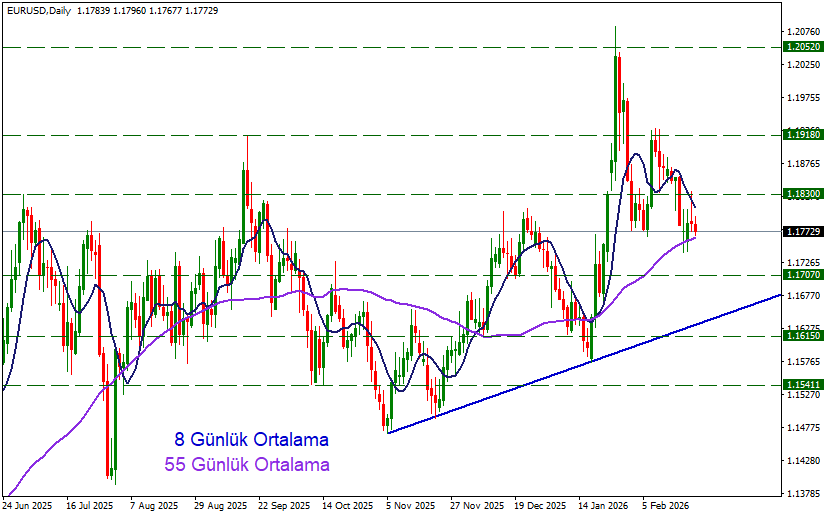Click the 7 Aug 2025 date label
The width and height of the screenshot is (827, 517).
click(x=153, y=506)
